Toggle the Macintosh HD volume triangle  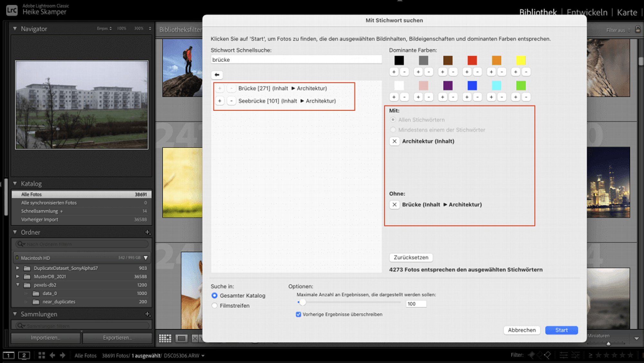pos(146,258)
